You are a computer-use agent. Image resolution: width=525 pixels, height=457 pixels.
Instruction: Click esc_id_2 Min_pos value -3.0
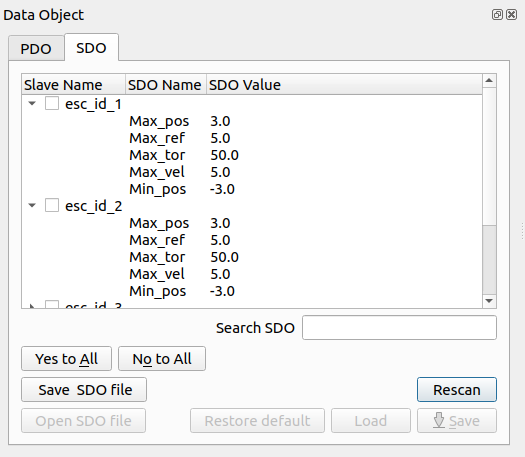222,292
